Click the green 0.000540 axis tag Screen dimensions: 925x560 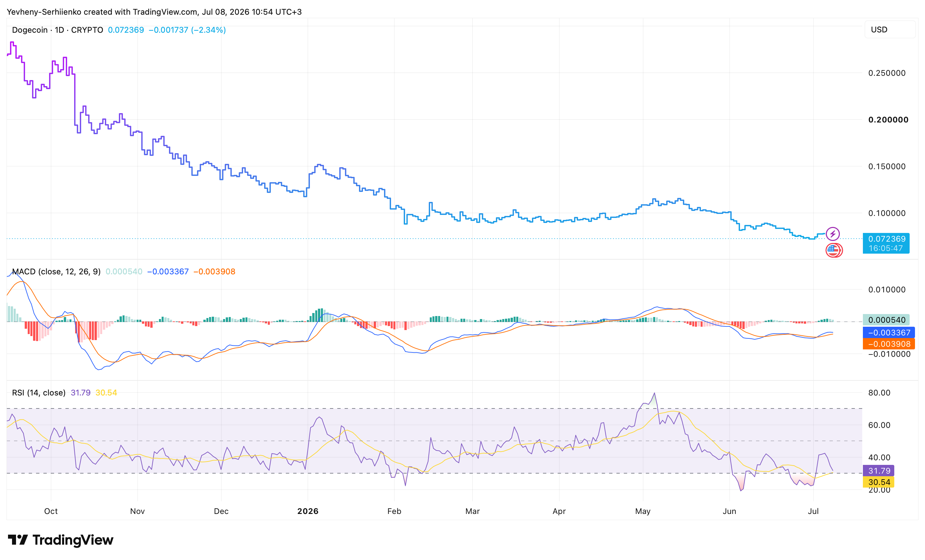[886, 320]
